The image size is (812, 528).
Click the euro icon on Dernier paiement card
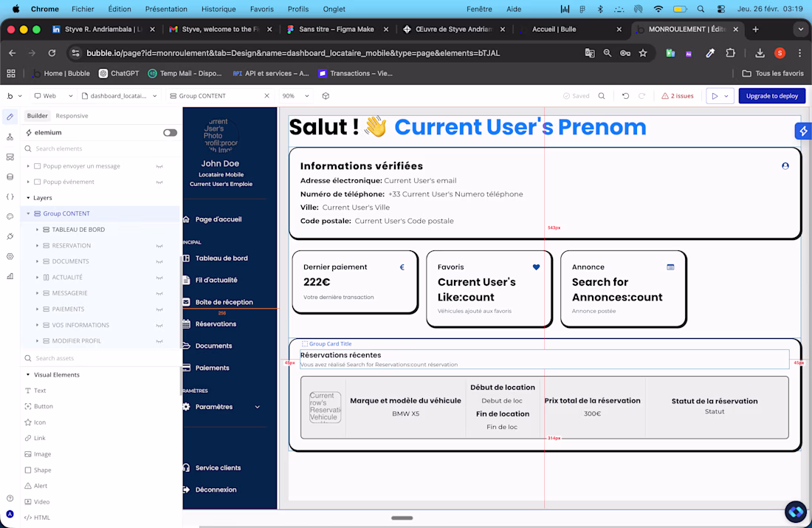pyautogui.click(x=402, y=267)
